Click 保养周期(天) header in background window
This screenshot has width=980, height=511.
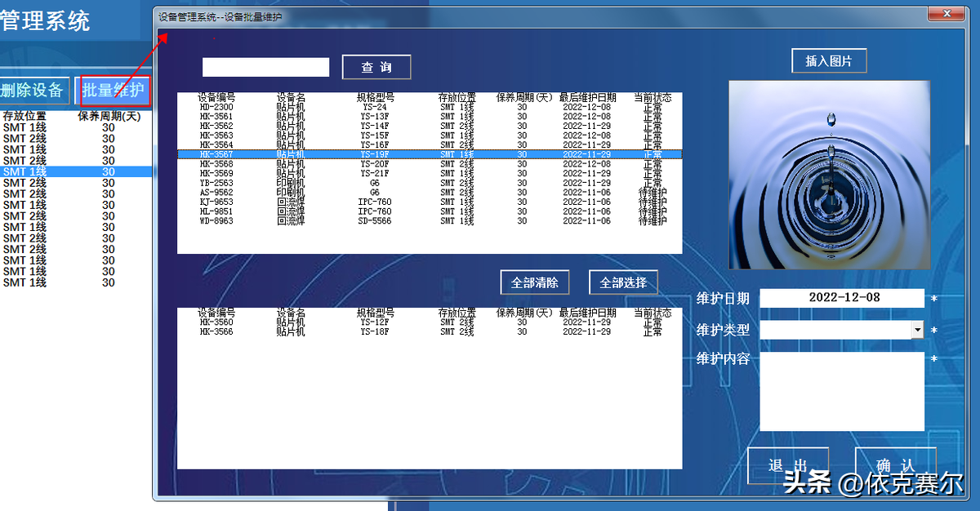click(109, 117)
